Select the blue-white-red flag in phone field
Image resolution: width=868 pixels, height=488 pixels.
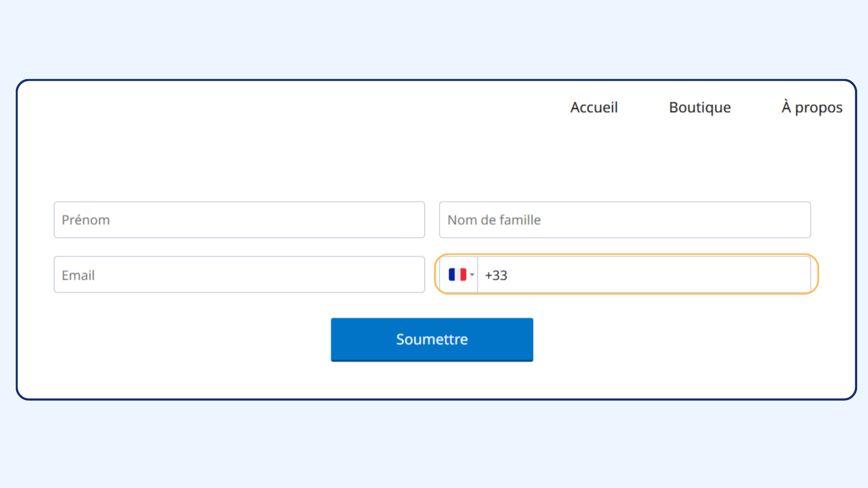coord(457,275)
